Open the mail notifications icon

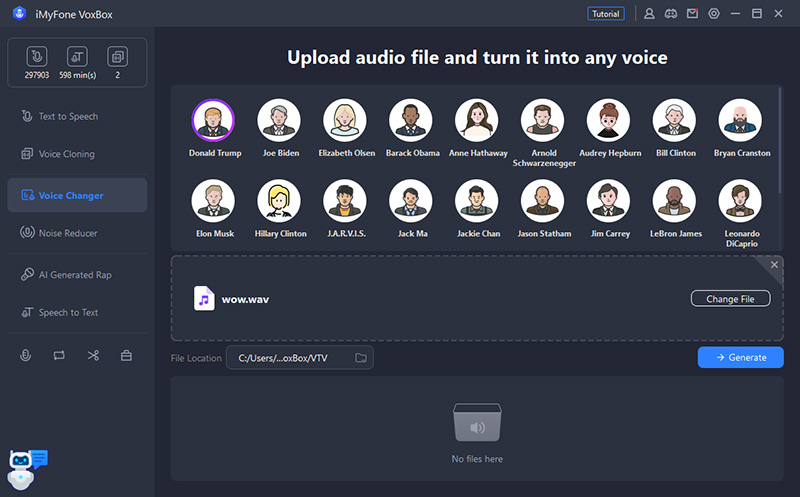692,13
